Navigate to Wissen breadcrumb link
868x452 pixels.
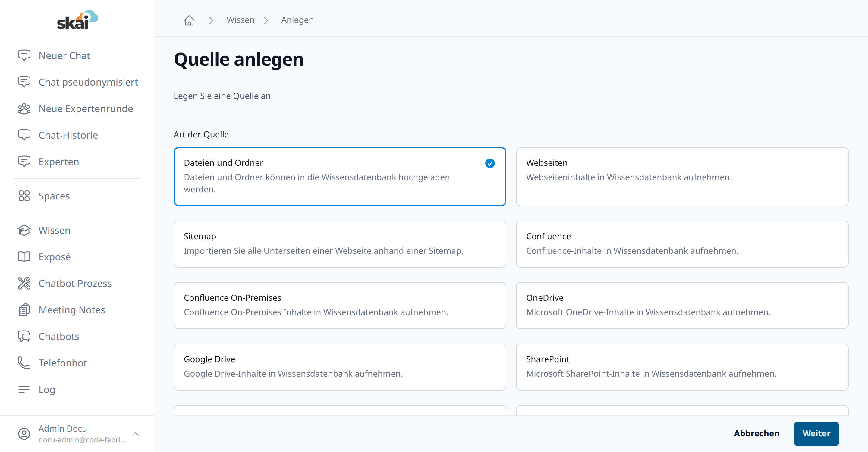pyautogui.click(x=240, y=20)
